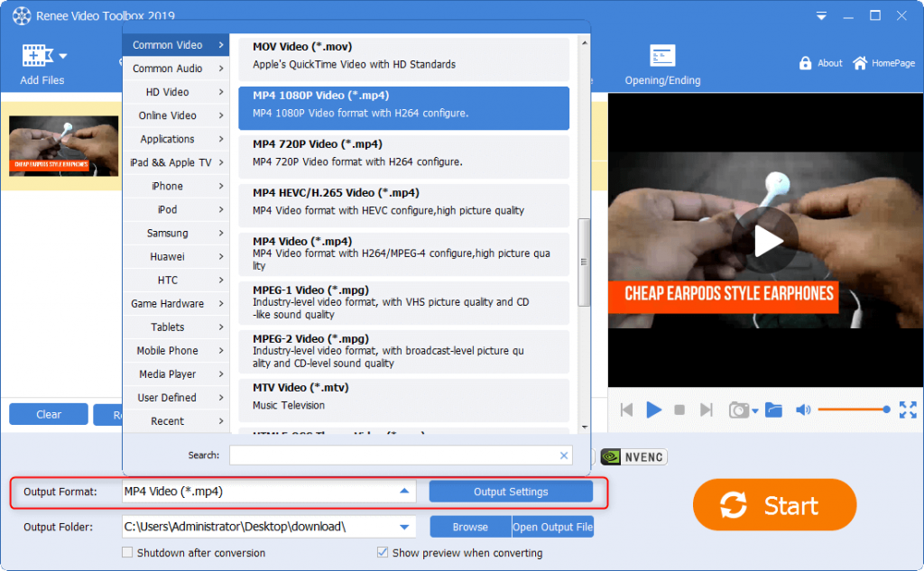Click the Output Settings button
Image resolution: width=924 pixels, height=571 pixels.
(x=511, y=492)
